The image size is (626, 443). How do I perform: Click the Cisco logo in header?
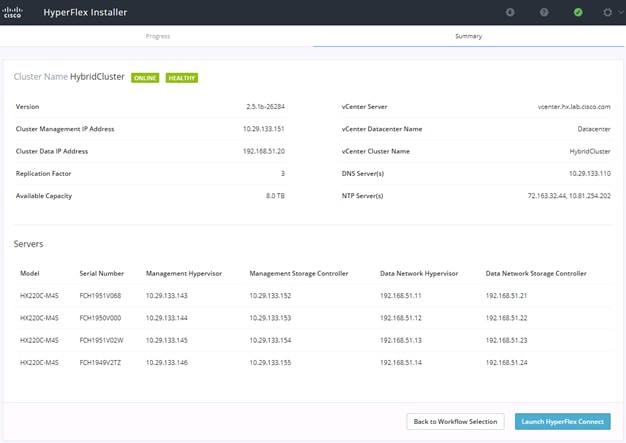pyautogui.click(x=13, y=12)
